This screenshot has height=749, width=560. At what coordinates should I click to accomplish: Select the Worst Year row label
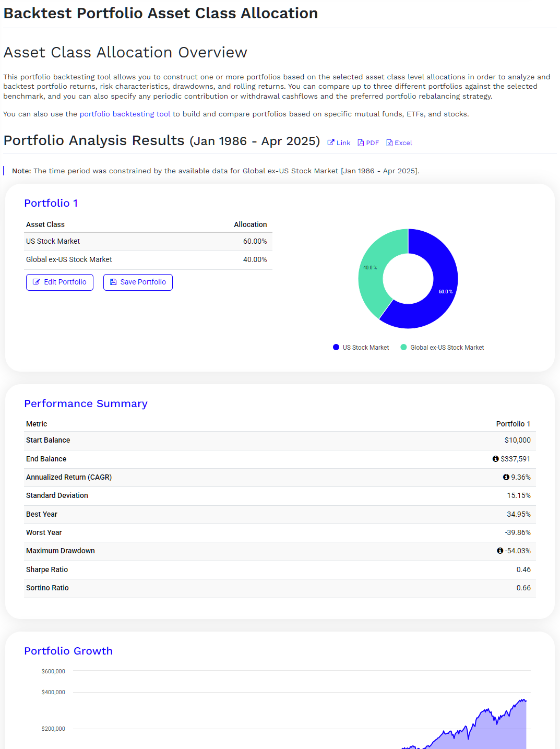44,532
